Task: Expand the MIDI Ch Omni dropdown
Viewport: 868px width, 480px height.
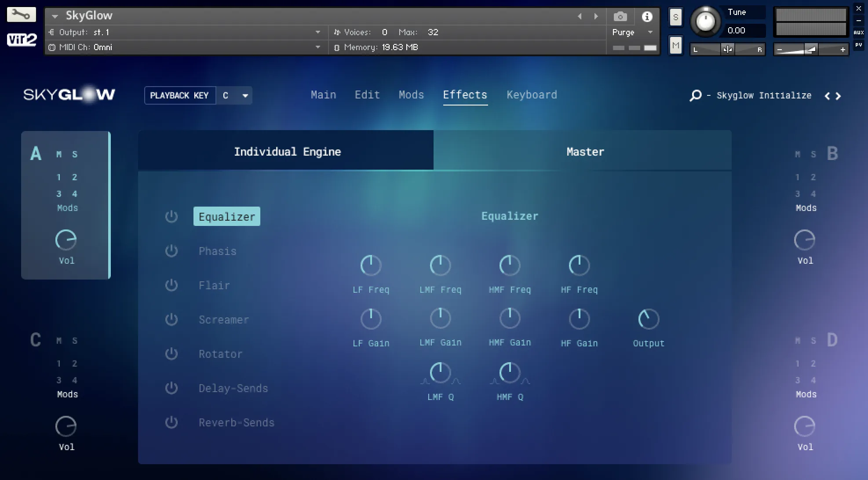Action: [x=317, y=47]
